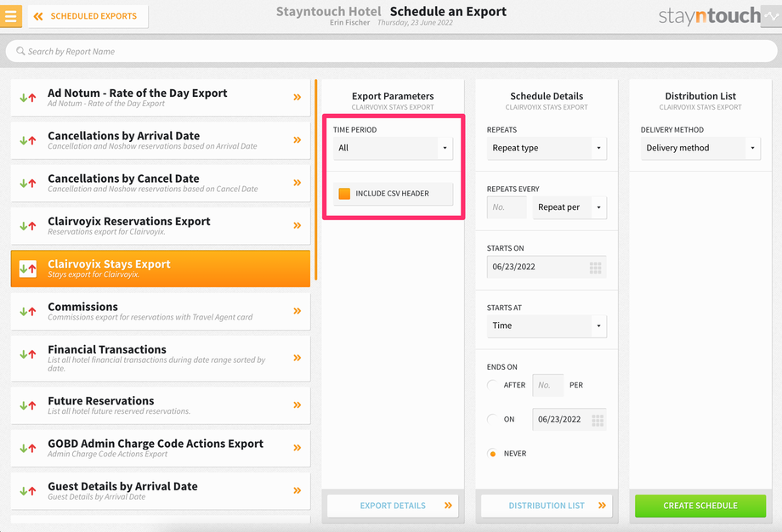This screenshot has width=782, height=532.
Task: Click the activity pulse icon near logo
Action: tap(772, 16)
